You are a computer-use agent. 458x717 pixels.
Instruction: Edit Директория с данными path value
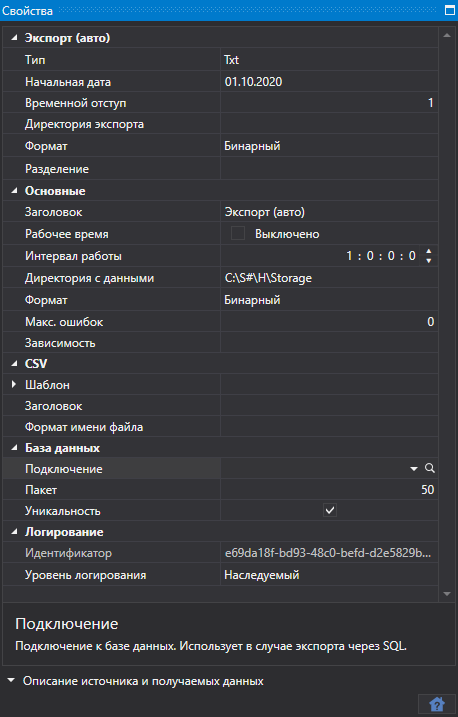click(329, 278)
